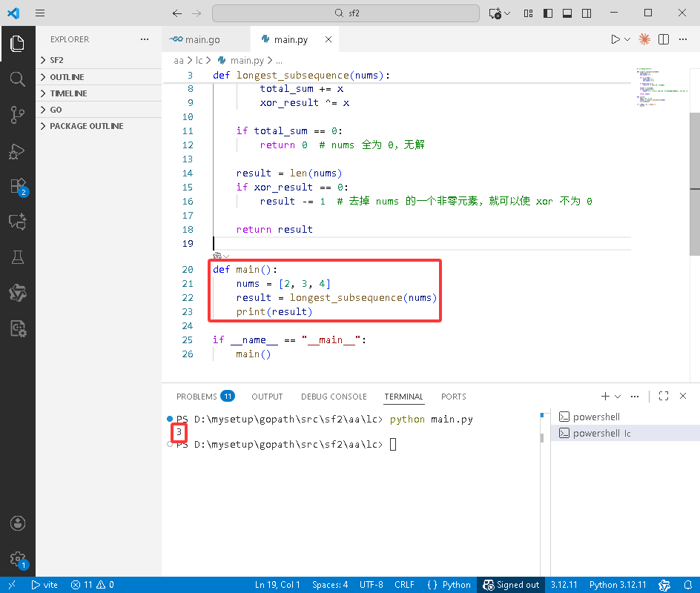
Task: Toggle the secondary side bar
Action: tap(587, 13)
